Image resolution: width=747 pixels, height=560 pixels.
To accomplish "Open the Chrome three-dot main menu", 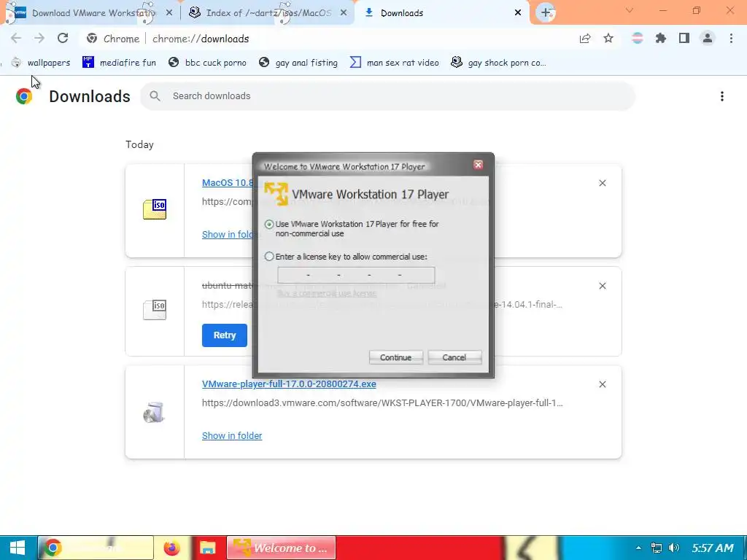I will click(731, 39).
